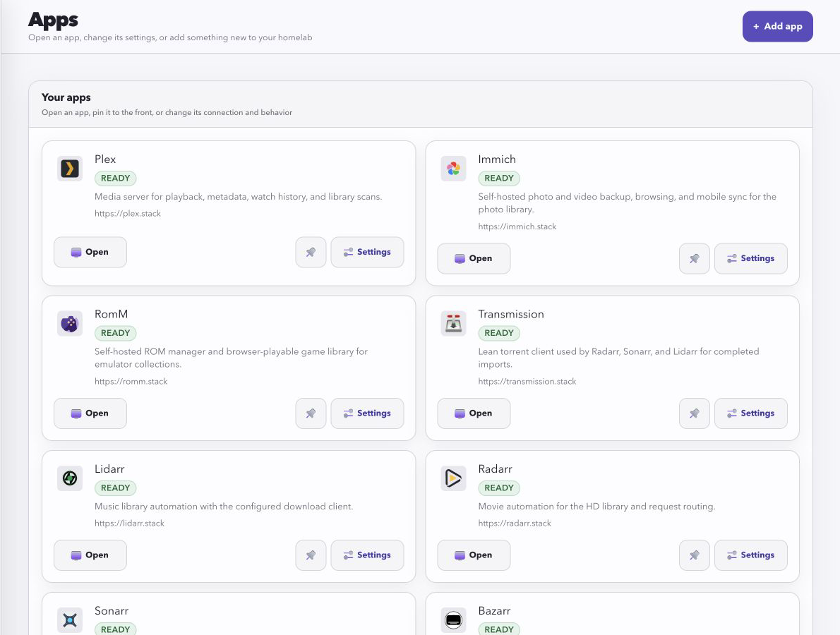Open Transmission settings
Image resolution: width=840 pixels, height=635 pixels.
tap(750, 413)
